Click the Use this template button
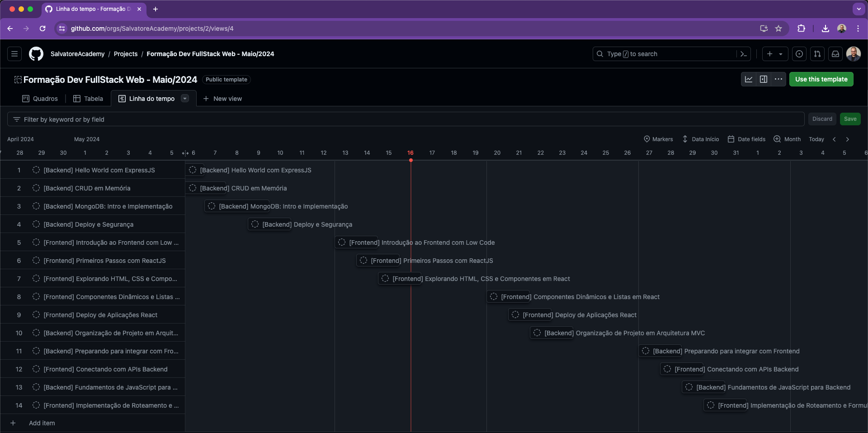The image size is (868, 433). point(821,79)
